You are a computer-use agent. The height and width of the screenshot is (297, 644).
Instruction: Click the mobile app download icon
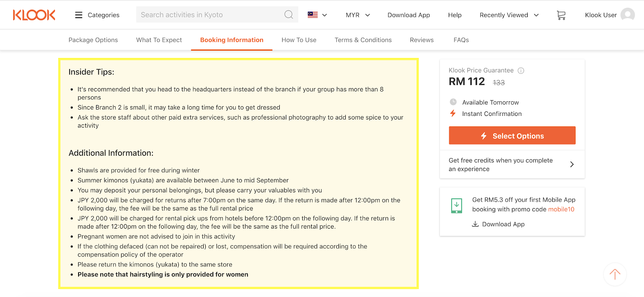[456, 206]
